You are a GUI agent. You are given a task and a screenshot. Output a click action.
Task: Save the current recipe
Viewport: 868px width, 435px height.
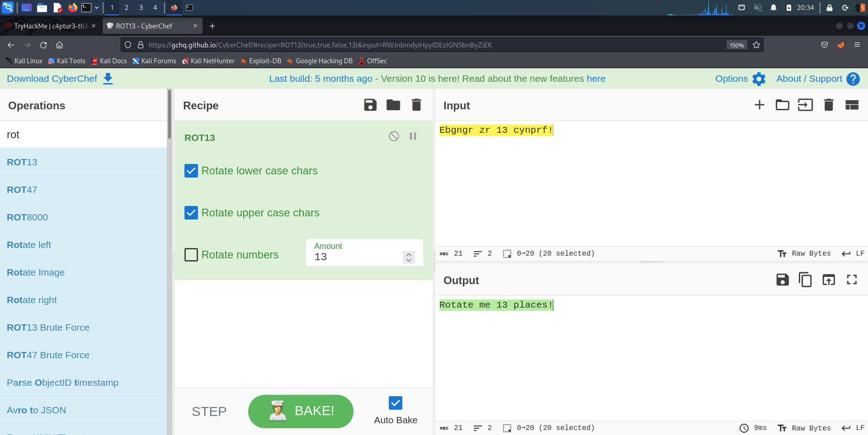pos(370,105)
